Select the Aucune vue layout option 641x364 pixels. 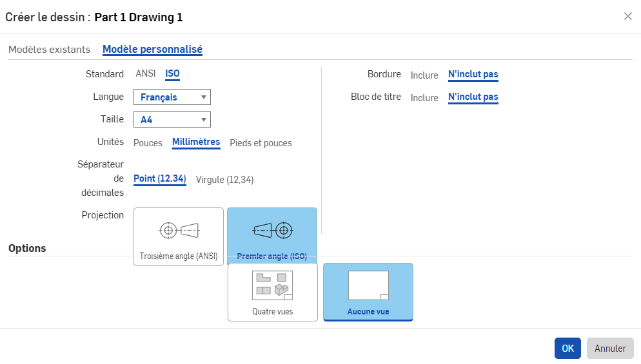tap(368, 286)
